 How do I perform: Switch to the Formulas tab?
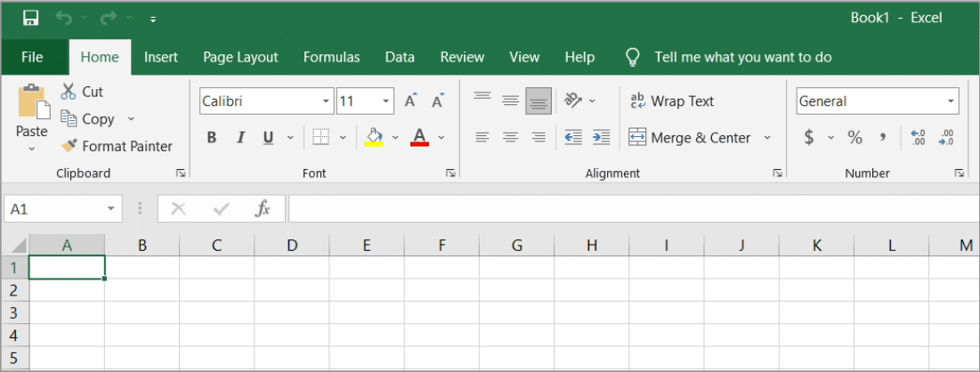pos(331,57)
